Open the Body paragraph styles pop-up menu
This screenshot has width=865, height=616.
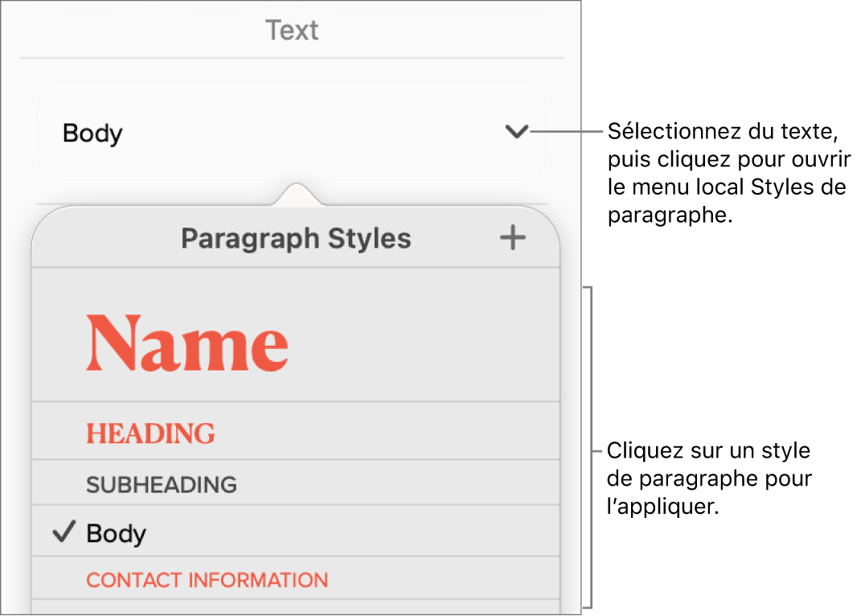[x=292, y=133]
